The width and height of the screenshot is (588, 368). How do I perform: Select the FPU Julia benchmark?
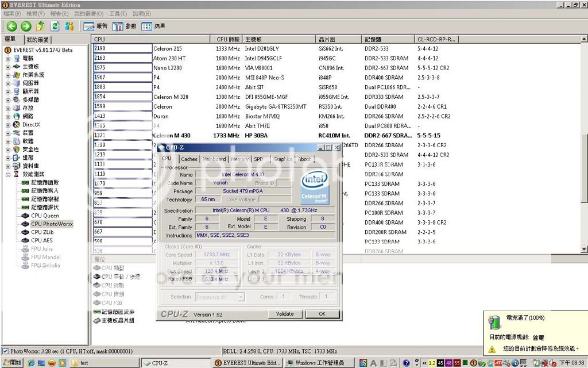(x=41, y=248)
